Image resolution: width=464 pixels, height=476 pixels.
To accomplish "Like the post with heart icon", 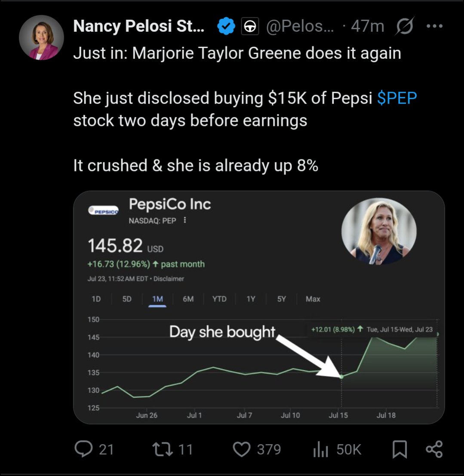I will 242,449.
